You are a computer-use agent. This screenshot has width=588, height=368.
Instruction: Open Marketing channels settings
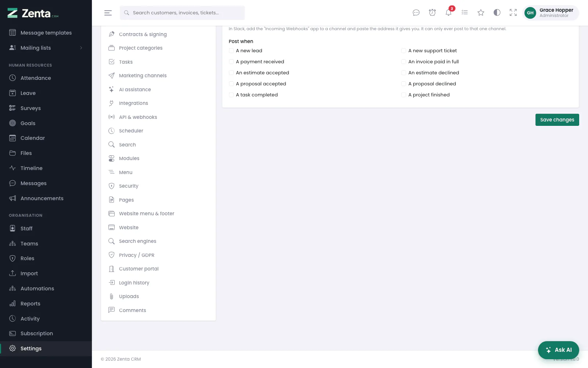click(158, 75)
